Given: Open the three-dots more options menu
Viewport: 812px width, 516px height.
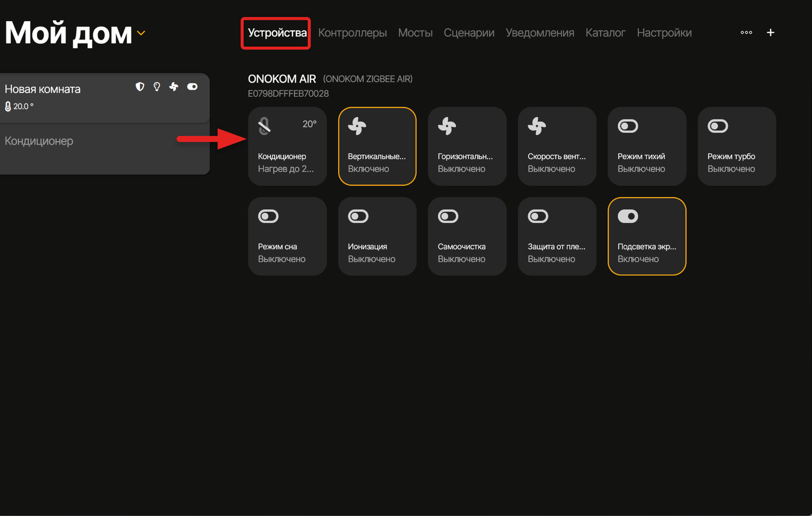Looking at the screenshot, I should click(x=746, y=33).
